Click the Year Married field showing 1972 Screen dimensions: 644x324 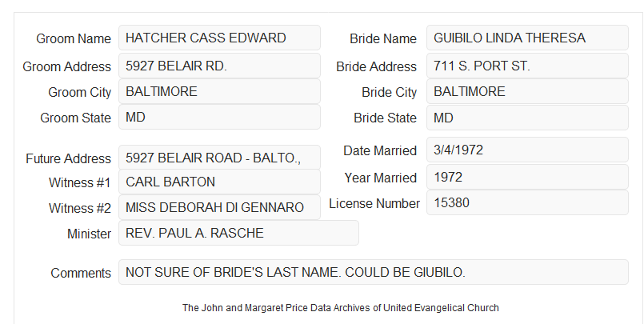click(x=527, y=177)
